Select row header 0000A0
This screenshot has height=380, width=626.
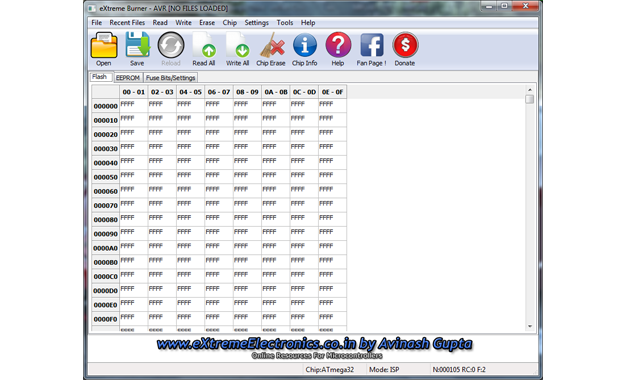coord(105,248)
